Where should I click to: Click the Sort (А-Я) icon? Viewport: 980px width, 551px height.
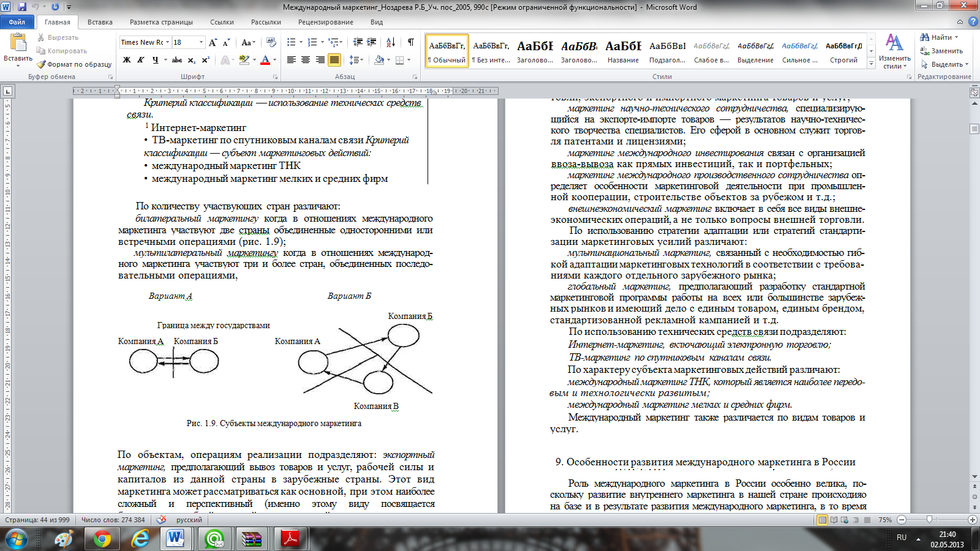click(391, 42)
